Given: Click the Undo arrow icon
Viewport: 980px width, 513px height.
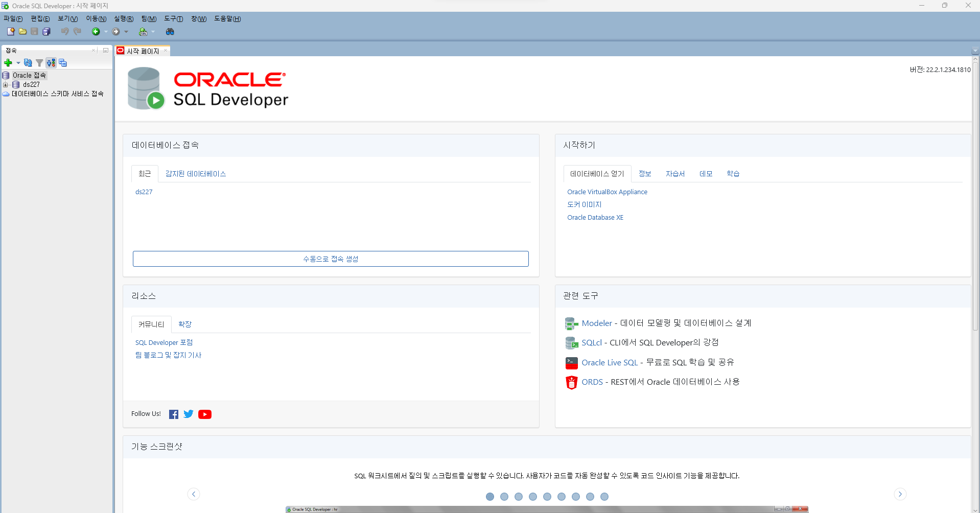Looking at the screenshot, I should [65, 32].
